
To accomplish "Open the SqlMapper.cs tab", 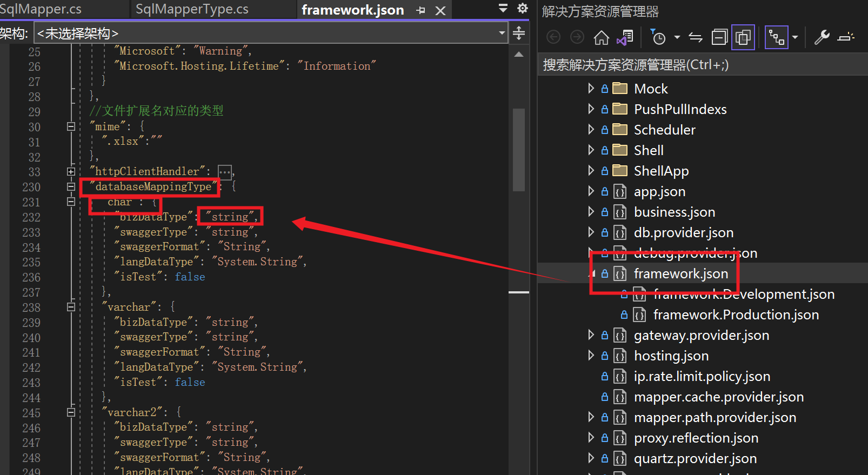I will pyautogui.click(x=41, y=9).
